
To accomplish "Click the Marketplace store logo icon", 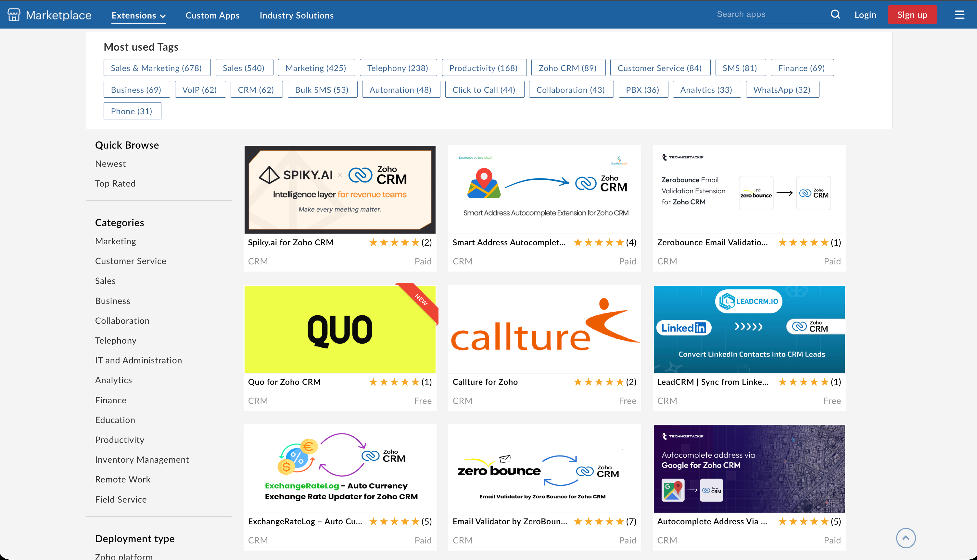I will [14, 15].
